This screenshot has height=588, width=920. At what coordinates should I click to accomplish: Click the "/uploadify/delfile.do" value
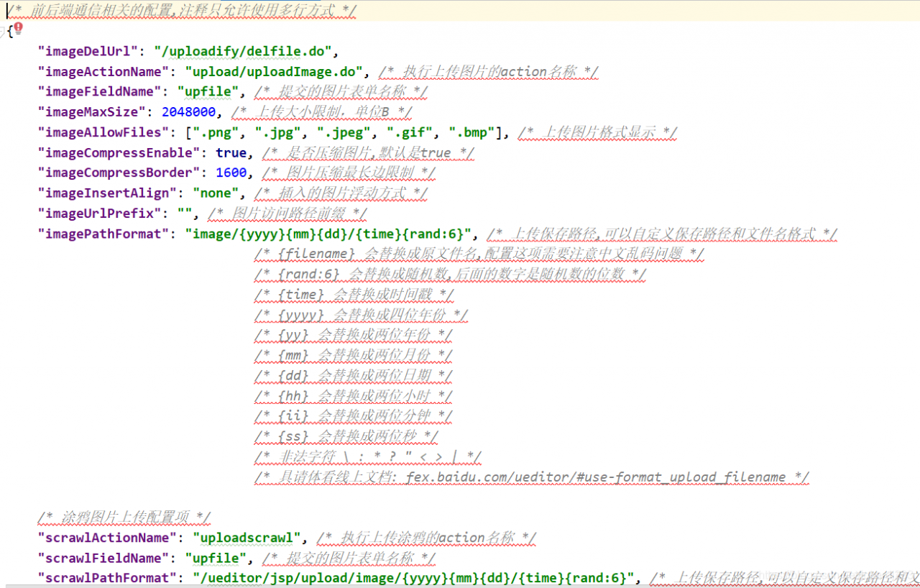241,51
